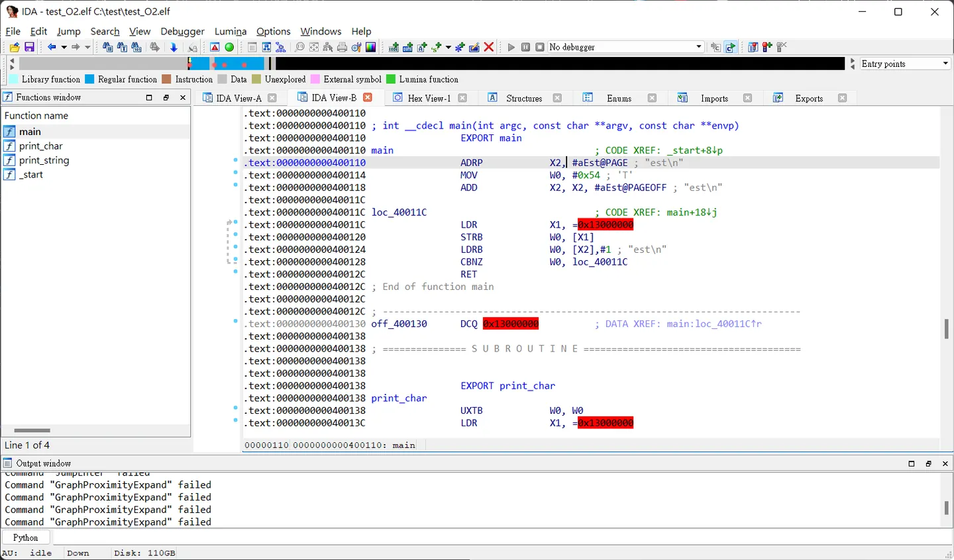The height and width of the screenshot is (560, 954).
Task: Follow the loc_40011C operand link
Action: (x=600, y=262)
